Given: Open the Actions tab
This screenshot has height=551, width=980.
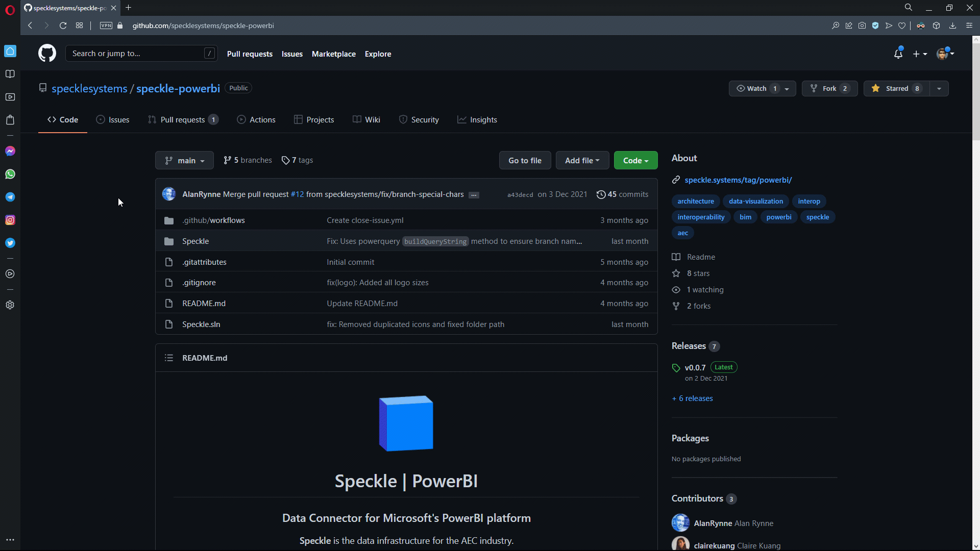Looking at the screenshot, I should [x=256, y=120].
